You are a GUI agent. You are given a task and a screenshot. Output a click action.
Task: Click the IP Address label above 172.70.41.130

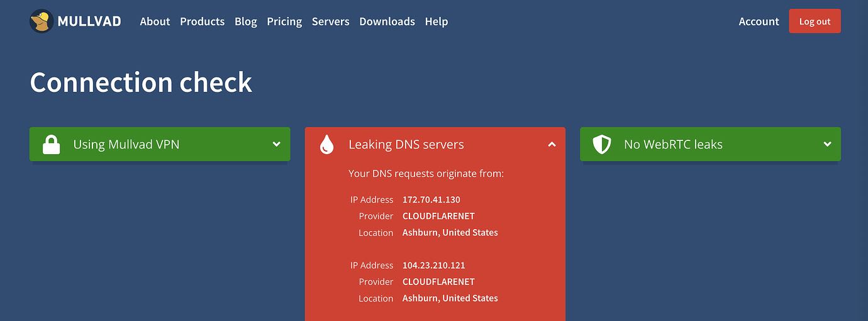pyautogui.click(x=372, y=200)
